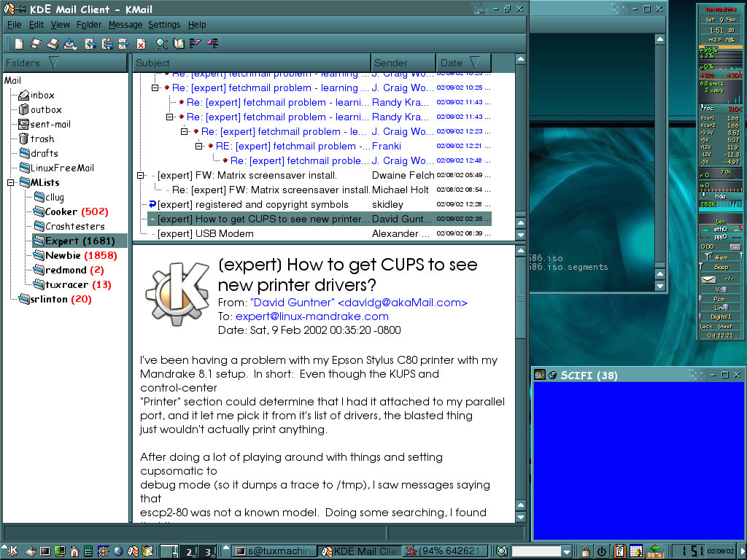
Task: Click the toolbar icon with left-aligned lines and magenta triangle
Action: tap(196, 44)
